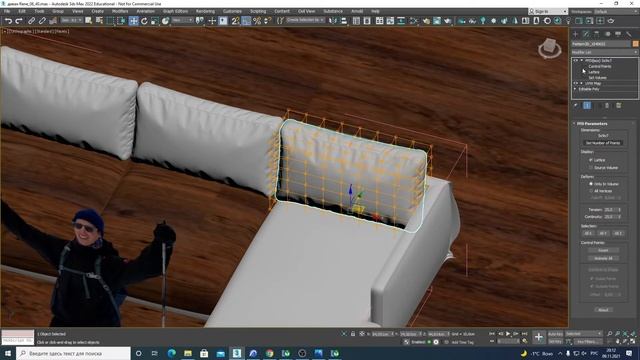The image size is (640, 360).
Task: Click the Windows Start button
Action: coord(7,353)
